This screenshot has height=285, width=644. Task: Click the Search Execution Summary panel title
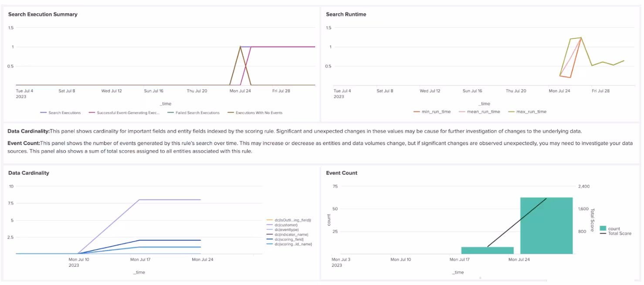click(x=43, y=14)
